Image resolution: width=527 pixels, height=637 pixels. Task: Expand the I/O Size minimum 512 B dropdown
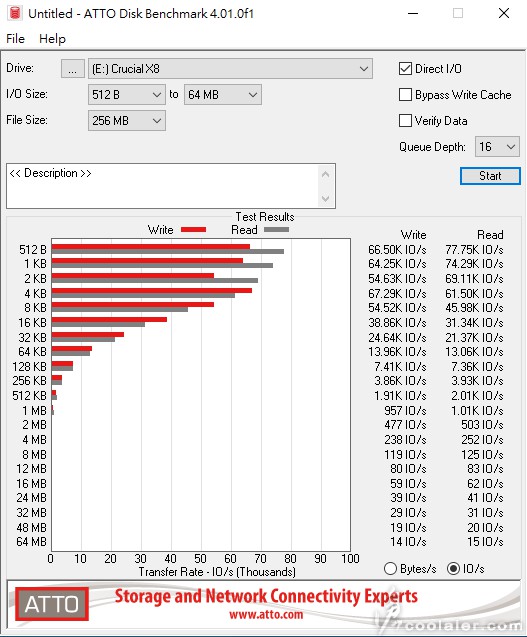pos(126,95)
